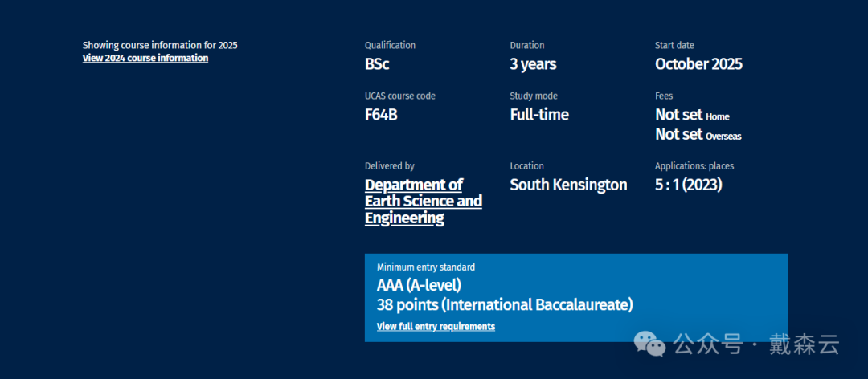
Task: Click the BSc qualification value
Action: [x=377, y=64]
